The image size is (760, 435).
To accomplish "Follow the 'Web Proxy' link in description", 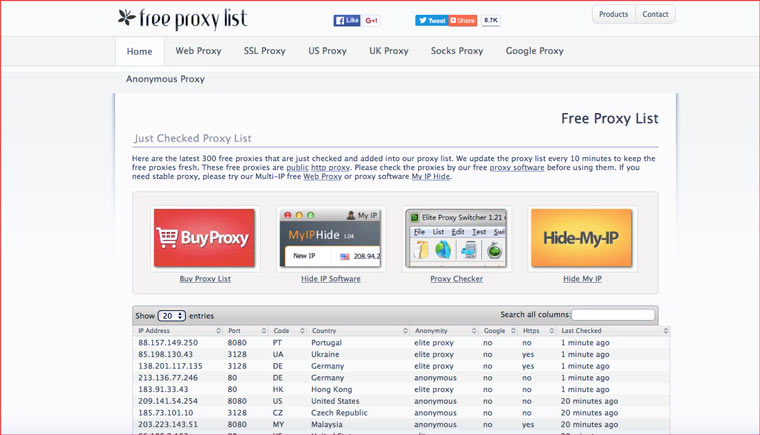I will click(322, 177).
